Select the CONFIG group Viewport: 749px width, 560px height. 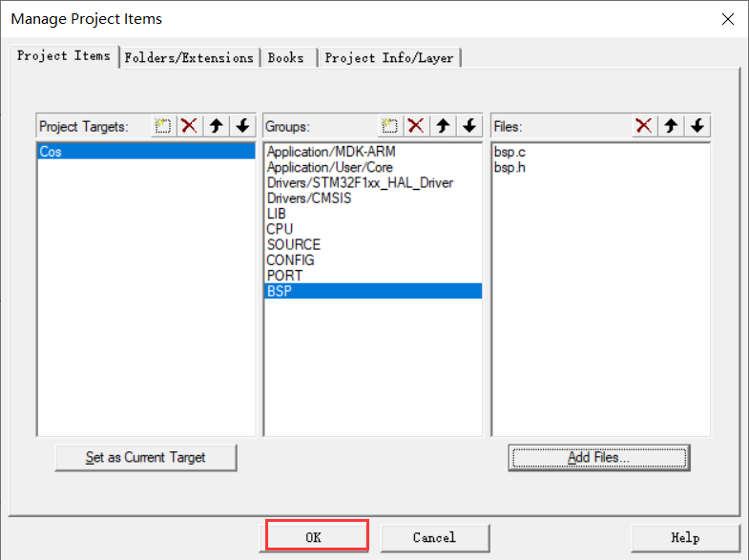coord(372,259)
